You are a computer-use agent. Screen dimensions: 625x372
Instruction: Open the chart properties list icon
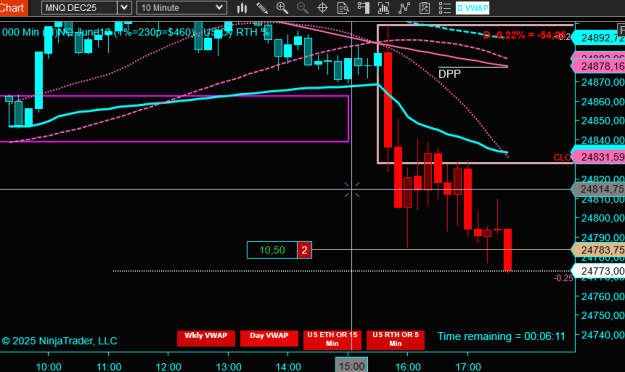point(444,8)
